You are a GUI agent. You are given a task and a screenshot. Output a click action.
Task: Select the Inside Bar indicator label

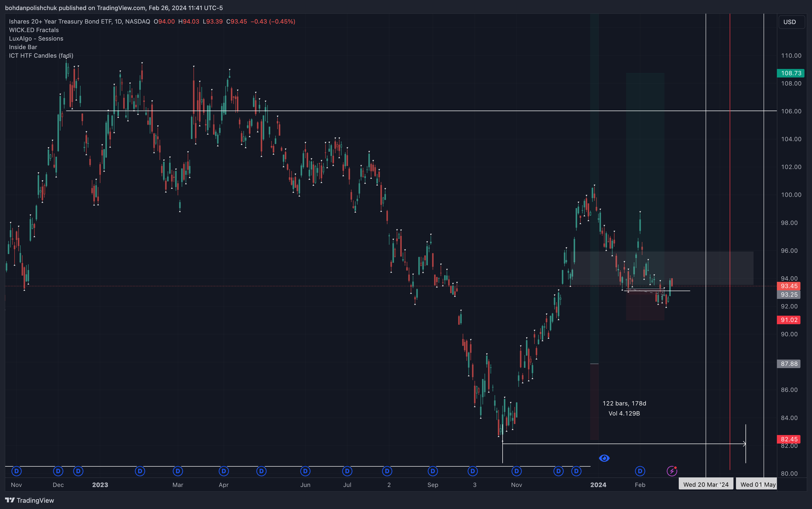click(23, 47)
